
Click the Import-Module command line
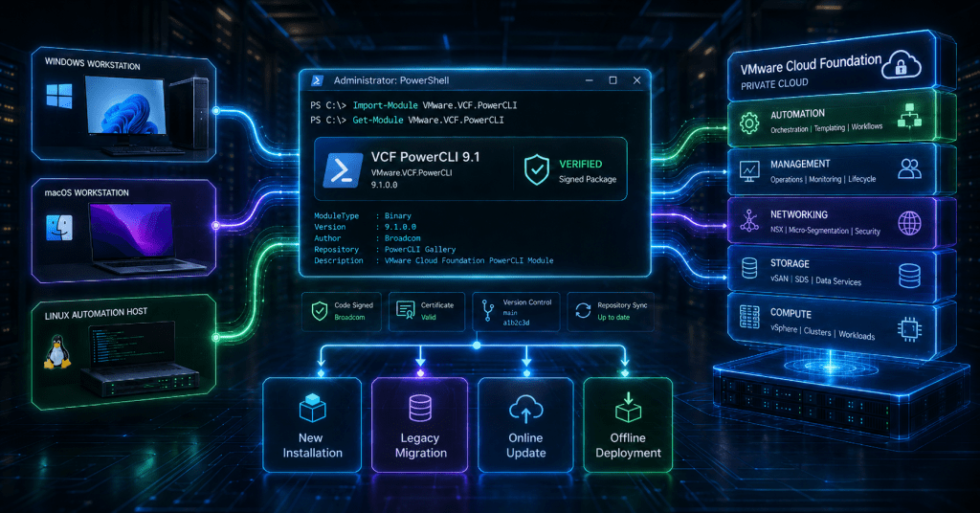coord(413,105)
